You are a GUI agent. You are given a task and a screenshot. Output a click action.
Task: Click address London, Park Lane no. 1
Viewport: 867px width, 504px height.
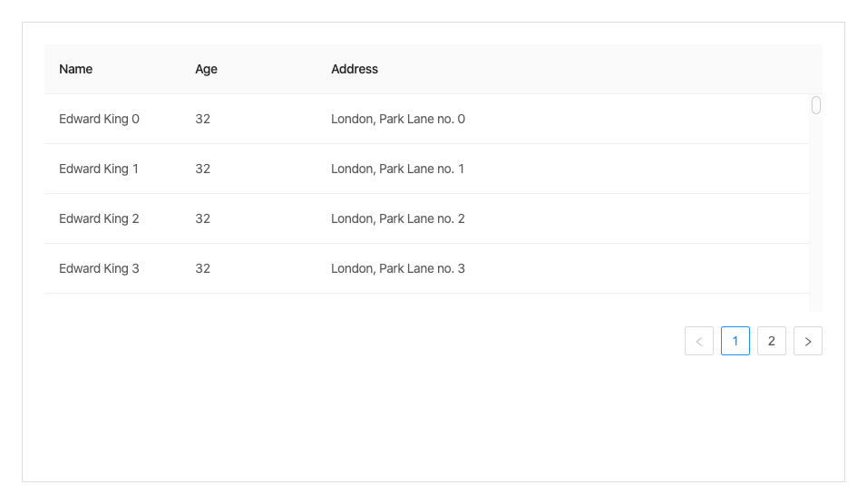397,169
